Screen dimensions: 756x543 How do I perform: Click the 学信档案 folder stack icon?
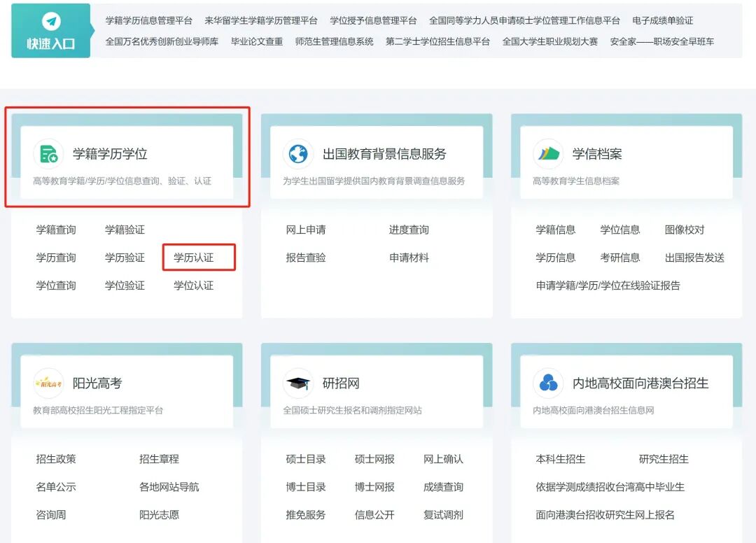[548, 154]
